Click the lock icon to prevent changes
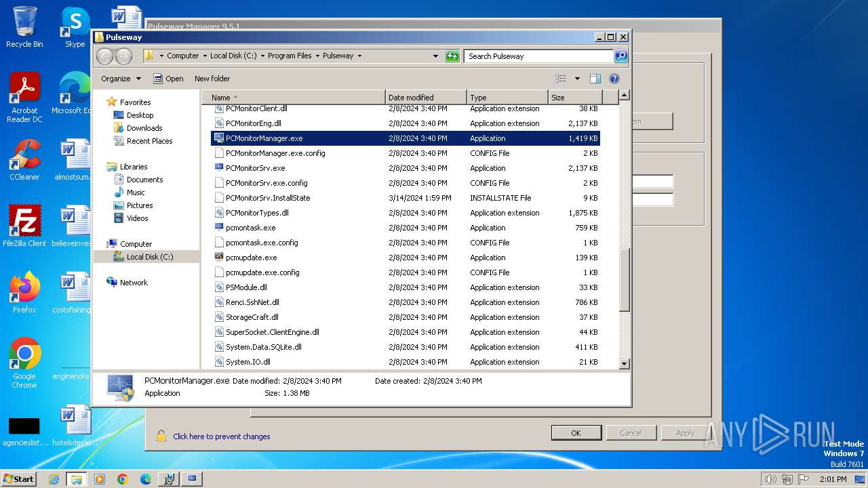The height and width of the screenshot is (488, 868). click(161, 436)
